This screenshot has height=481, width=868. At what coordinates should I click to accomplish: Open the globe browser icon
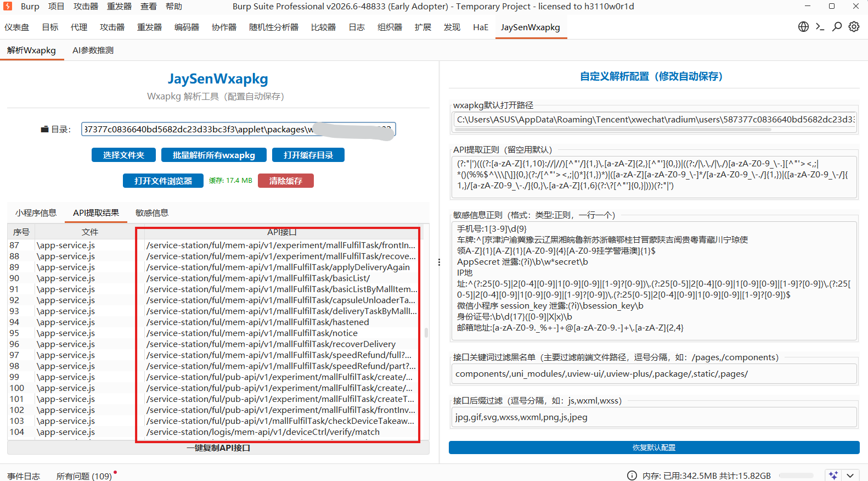803,27
